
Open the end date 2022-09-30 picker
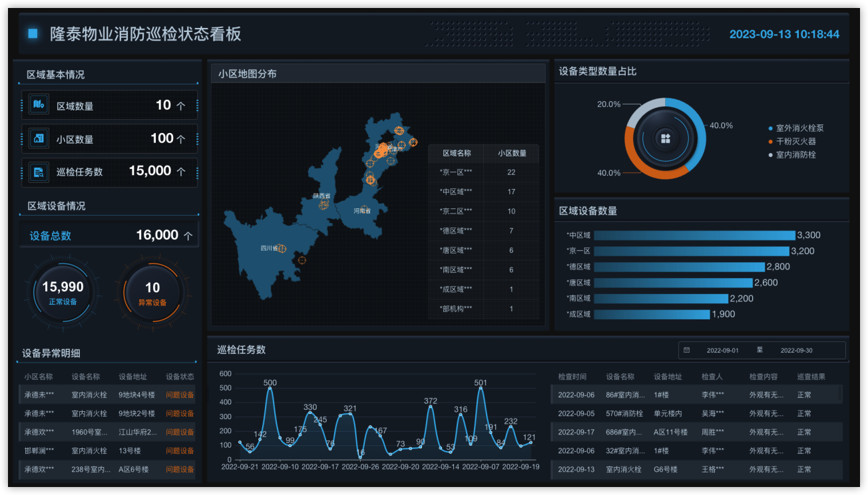coord(796,350)
